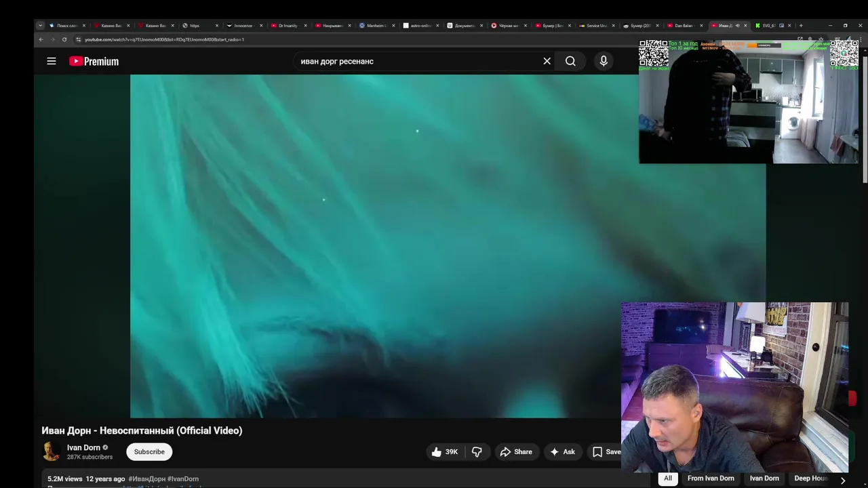Switch to the Innocence tab

[243, 26]
